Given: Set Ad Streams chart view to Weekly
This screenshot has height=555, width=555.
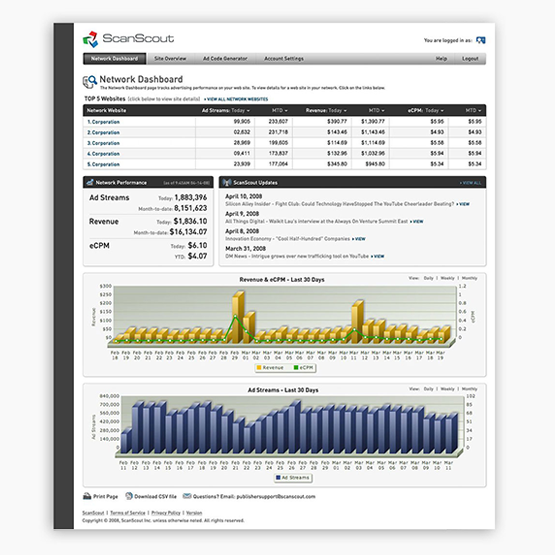Looking at the screenshot, I should pos(447,389).
